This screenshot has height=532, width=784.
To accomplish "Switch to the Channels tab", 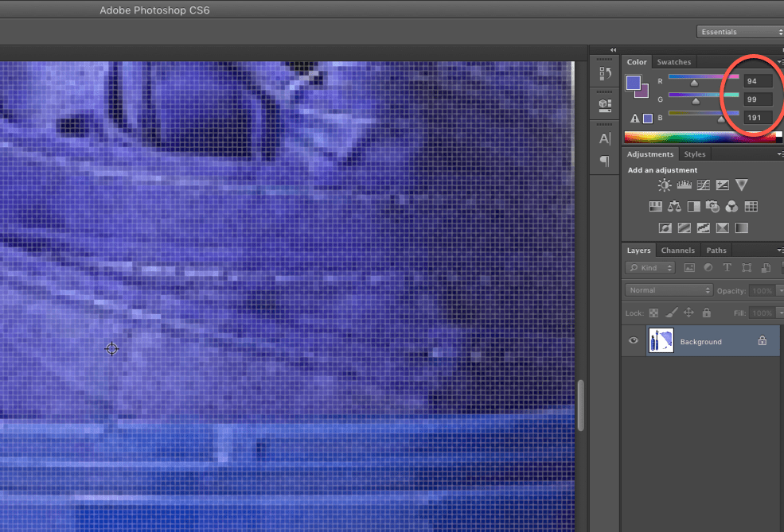I will point(677,250).
